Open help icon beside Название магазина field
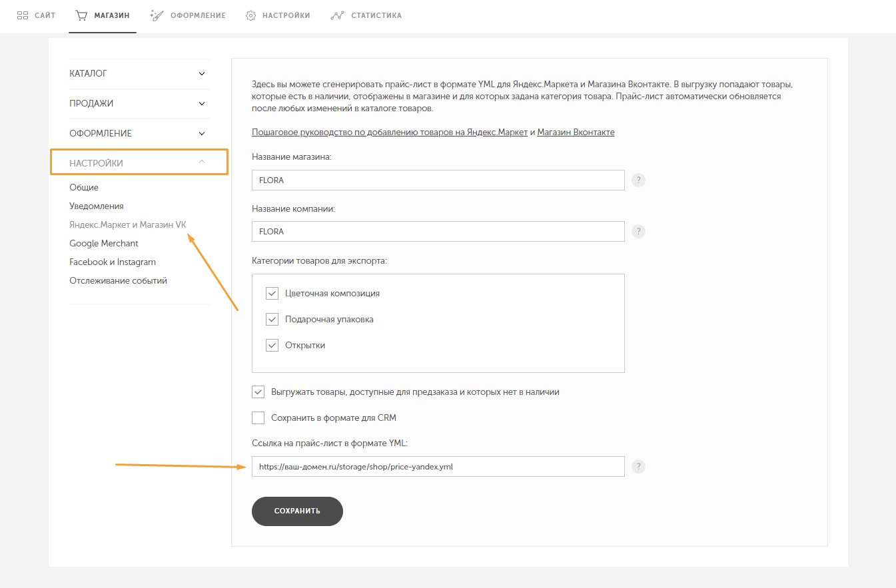The image size is (896, 588). pyautogui.click(x=638, y=180)
